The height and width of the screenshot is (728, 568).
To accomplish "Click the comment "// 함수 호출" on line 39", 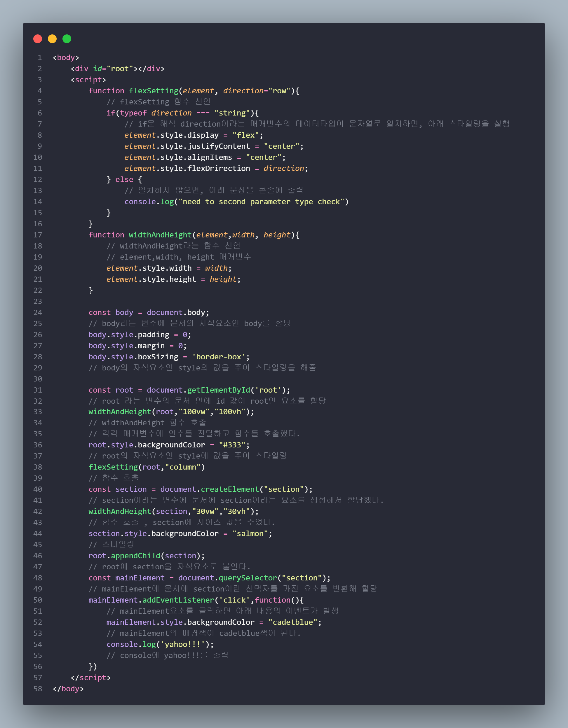I will pos(114,478).
